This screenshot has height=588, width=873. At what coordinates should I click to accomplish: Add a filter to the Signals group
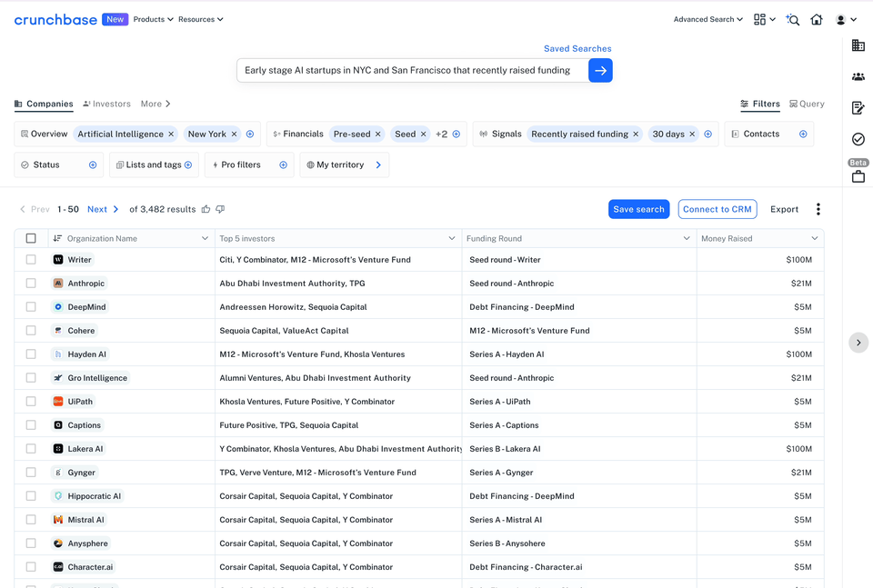[x=708, y=135]
